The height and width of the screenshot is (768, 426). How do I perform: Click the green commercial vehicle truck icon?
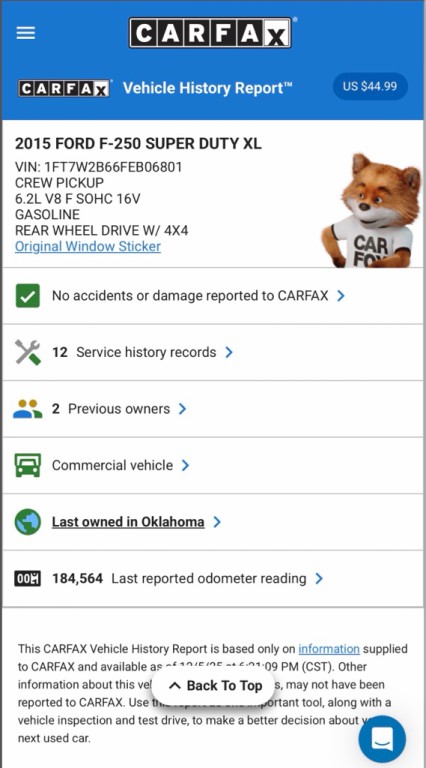(x=27, y=465)
